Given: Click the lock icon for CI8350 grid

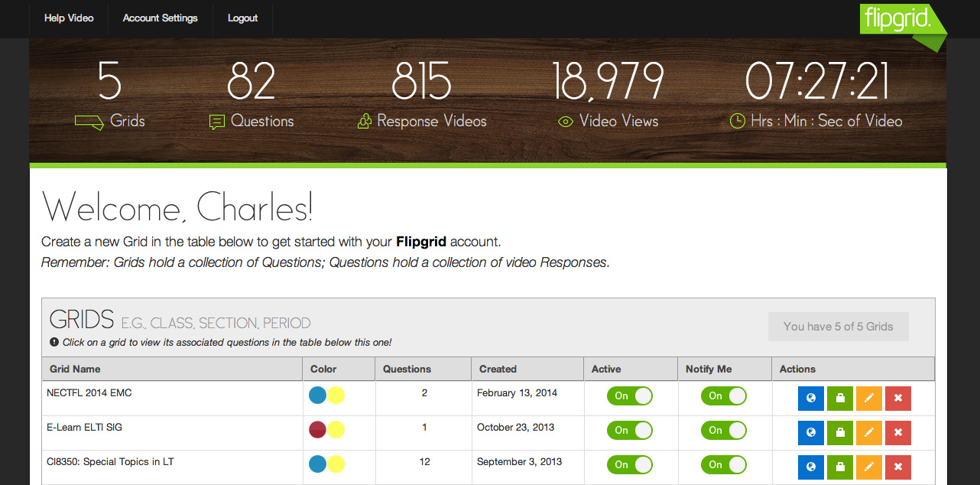Looking at the screenshot, I should 840,467.
